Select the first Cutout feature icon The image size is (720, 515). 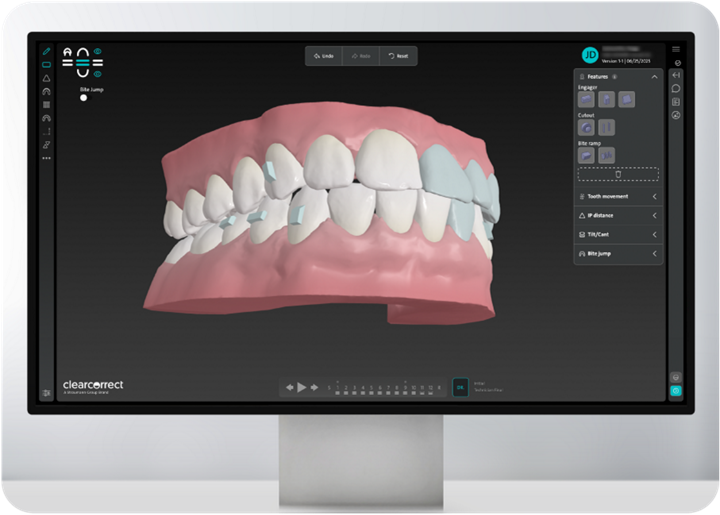pos(587,127)
